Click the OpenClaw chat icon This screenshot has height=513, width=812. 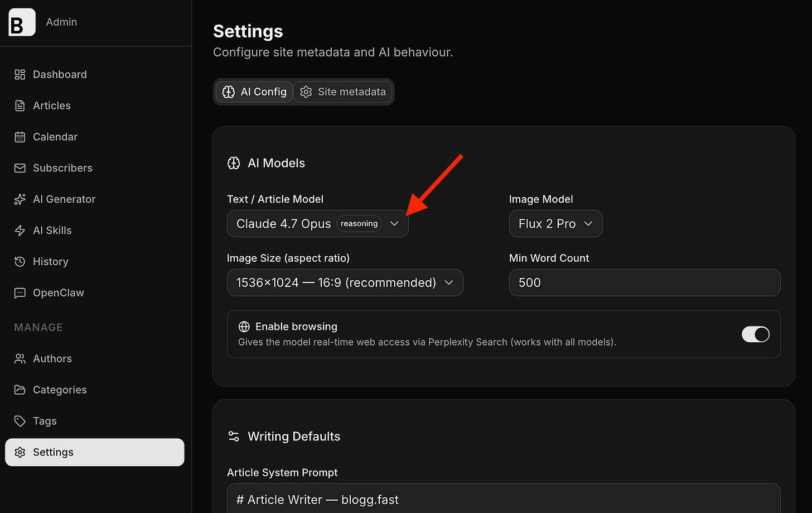[x=20, y=293]
